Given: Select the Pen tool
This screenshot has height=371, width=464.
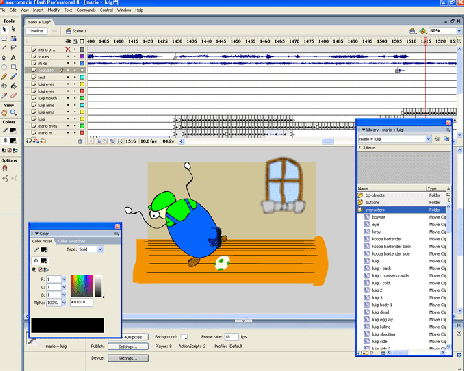Looking at the screenshot, I should coord(4,58).
